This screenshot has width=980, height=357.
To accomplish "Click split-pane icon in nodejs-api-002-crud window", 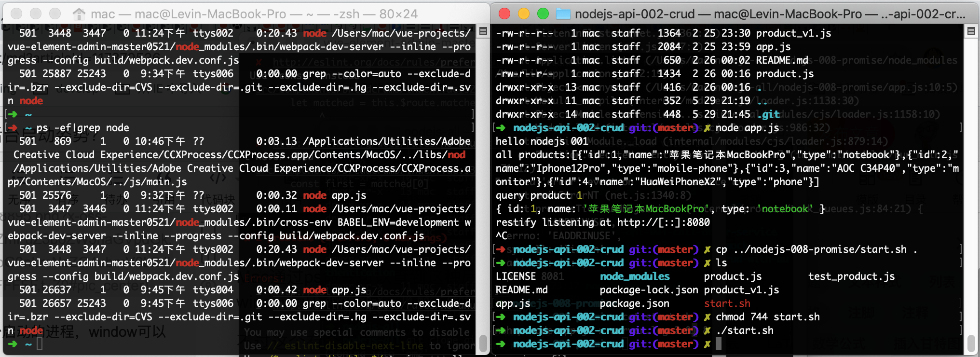I will pos(971,31).
